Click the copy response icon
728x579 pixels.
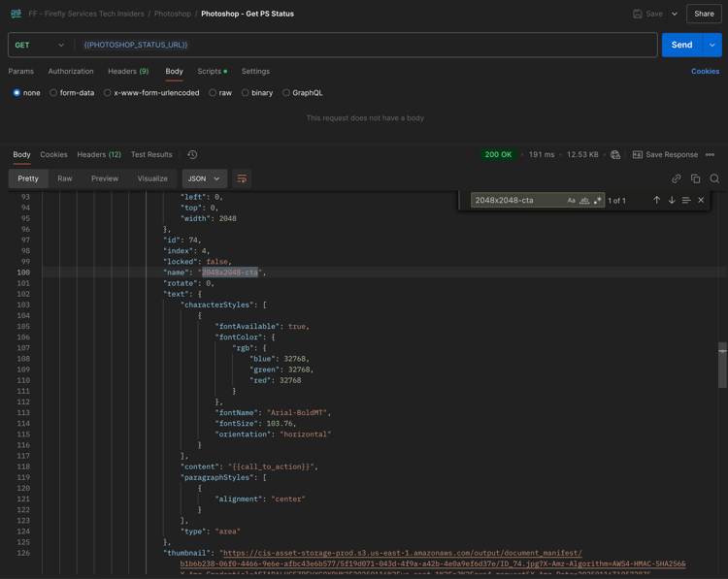pos(695,178)
